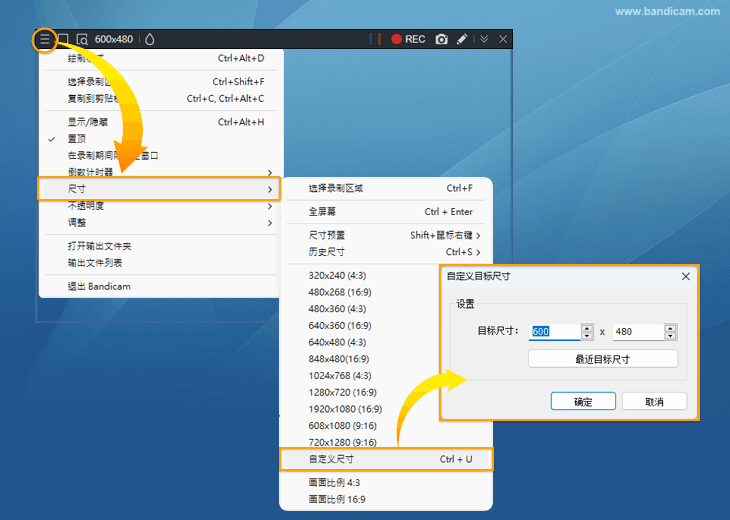
Task: Activate the pencil drawing tool icon
Action: [x=461, y=39]
